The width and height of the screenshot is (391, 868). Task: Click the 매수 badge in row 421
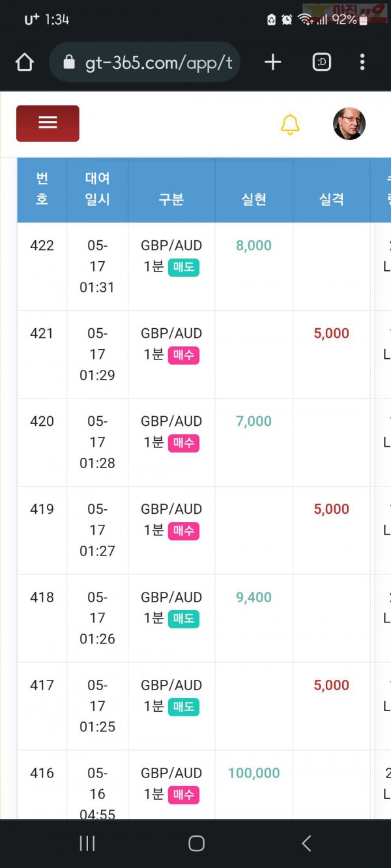coord(184,355)
